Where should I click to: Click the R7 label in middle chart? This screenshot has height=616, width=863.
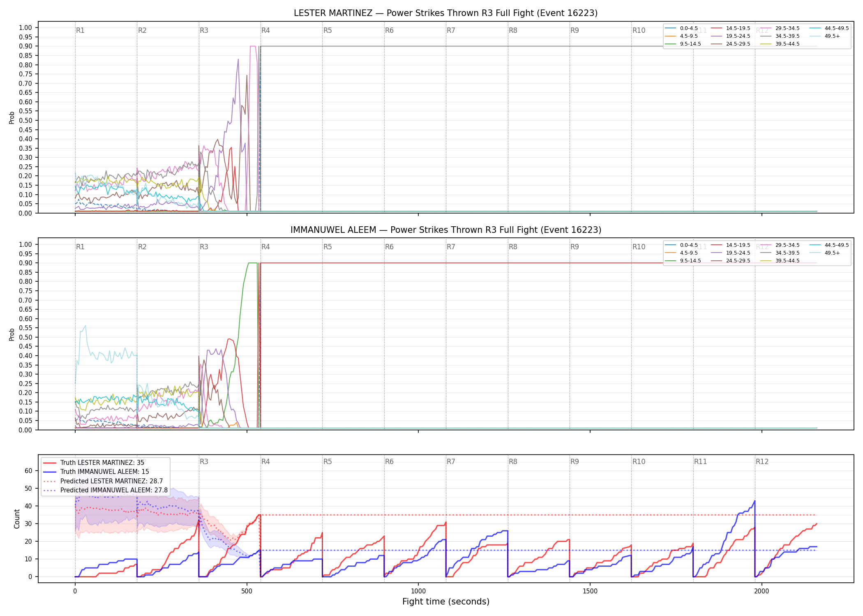pyautogui.click(x=451, y=247)
